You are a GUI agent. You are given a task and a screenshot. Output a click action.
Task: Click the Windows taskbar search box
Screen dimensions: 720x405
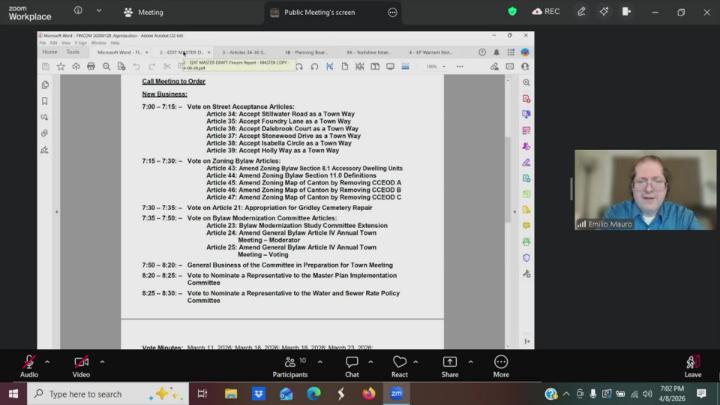[95, 394]
